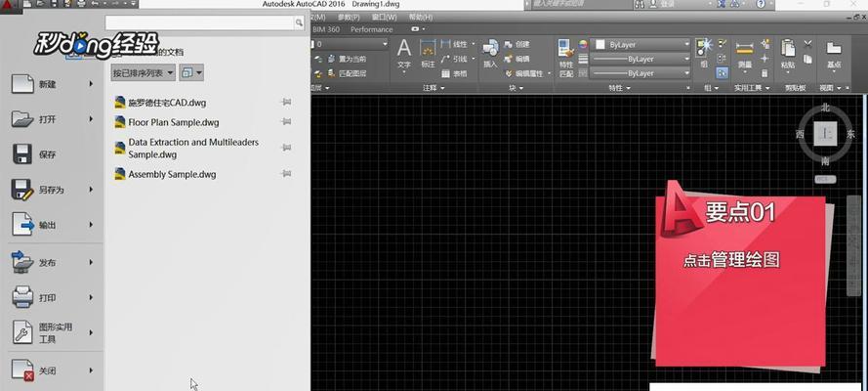868x391 pixels.
Task: Click the application menu search field
Action: click(199, 22)
